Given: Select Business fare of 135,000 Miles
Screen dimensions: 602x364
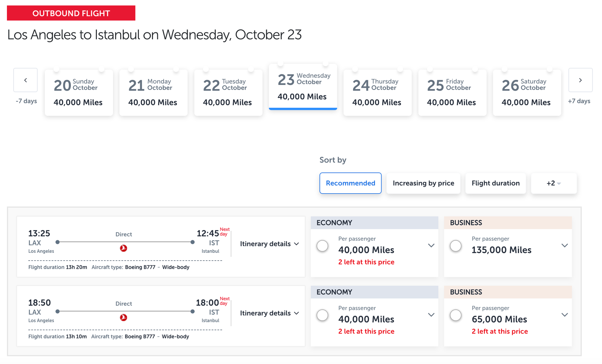Looking at the screenshot, I should click(x=456, y=246).
